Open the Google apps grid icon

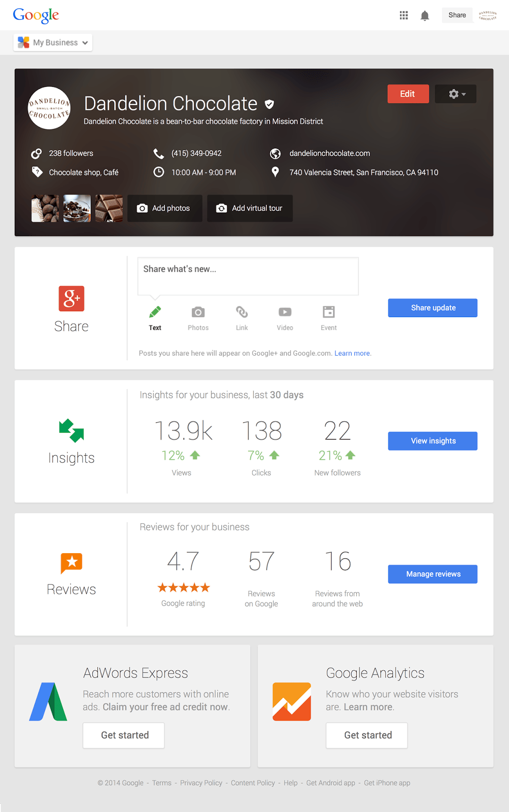(x=403, y=15)
